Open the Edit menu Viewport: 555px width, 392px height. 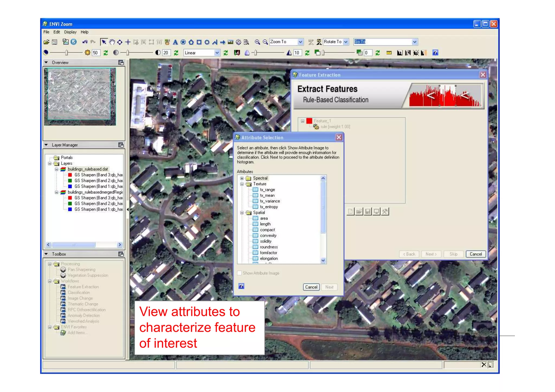pos(57,32)
